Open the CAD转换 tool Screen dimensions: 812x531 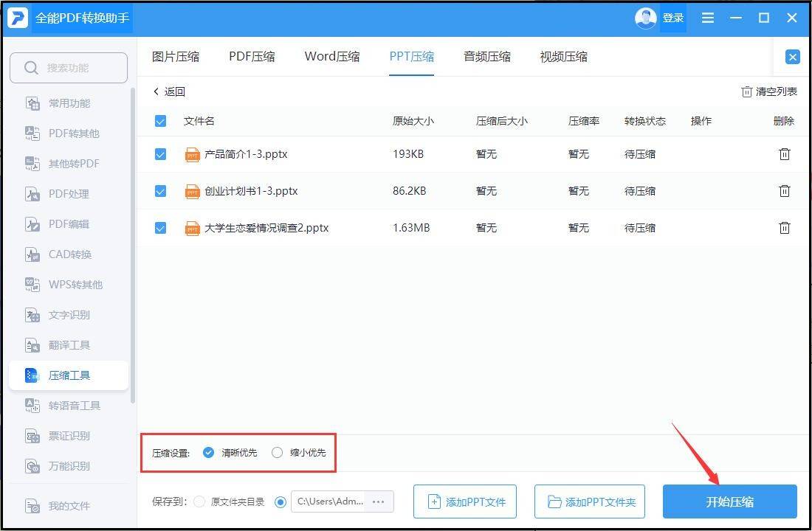(x=69, y=254)
